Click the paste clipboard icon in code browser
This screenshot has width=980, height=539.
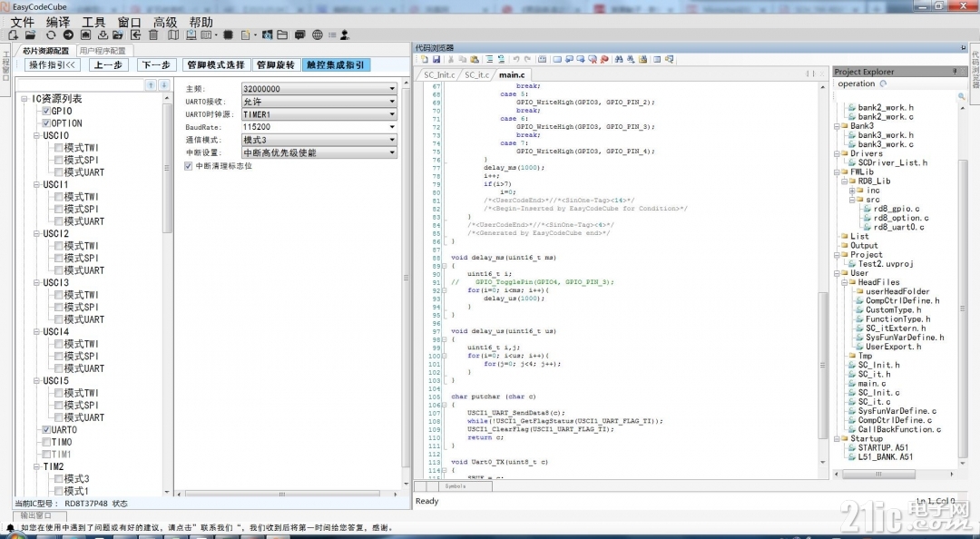(475, 59)
